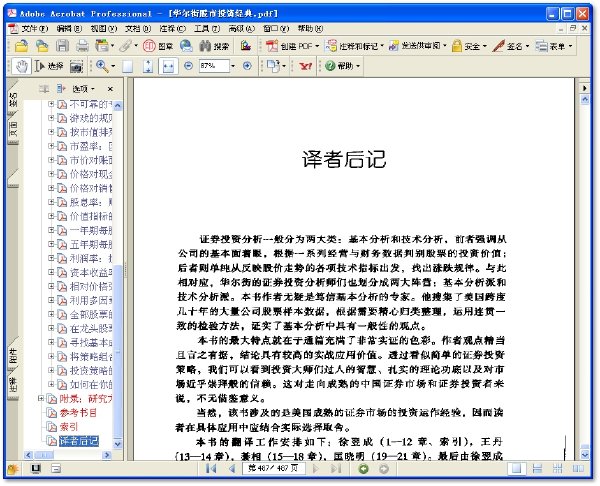Viewport: 600px width, 486px height.
Task: Click the Create web page icon
Action: point(41,46)
